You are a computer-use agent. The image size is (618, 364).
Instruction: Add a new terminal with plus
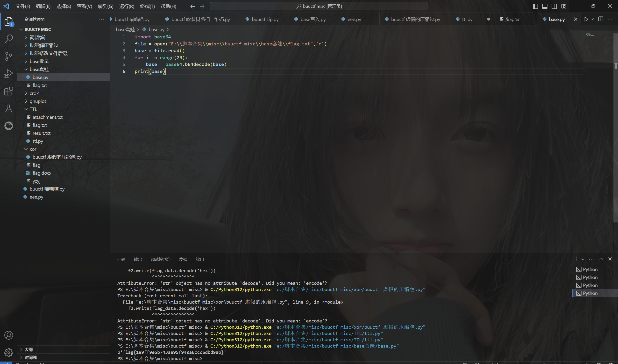(x=576, y=259)
